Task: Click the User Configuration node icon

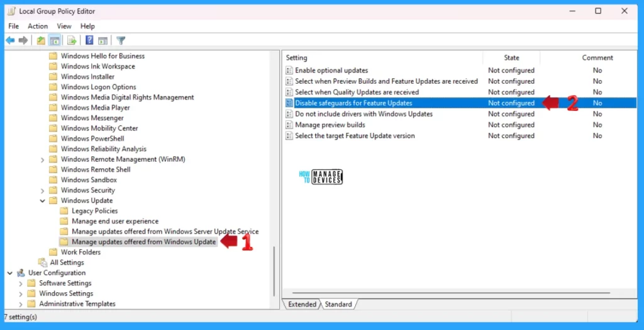Action: (21, 273)
